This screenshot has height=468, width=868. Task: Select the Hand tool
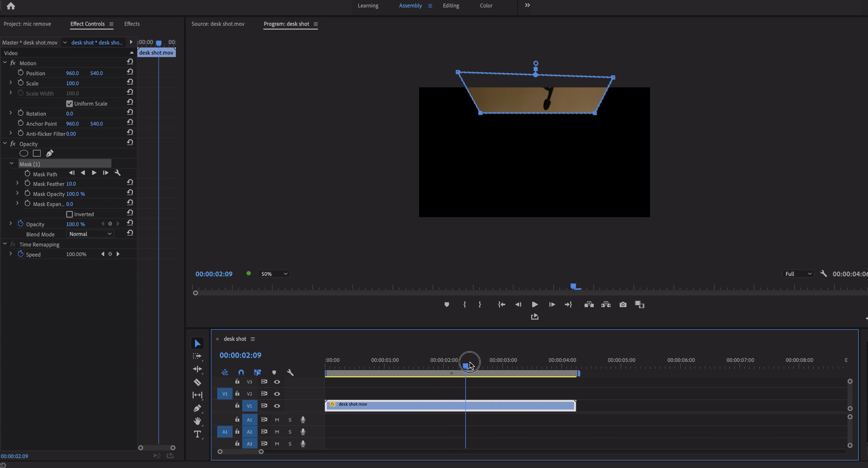(197, 421)
